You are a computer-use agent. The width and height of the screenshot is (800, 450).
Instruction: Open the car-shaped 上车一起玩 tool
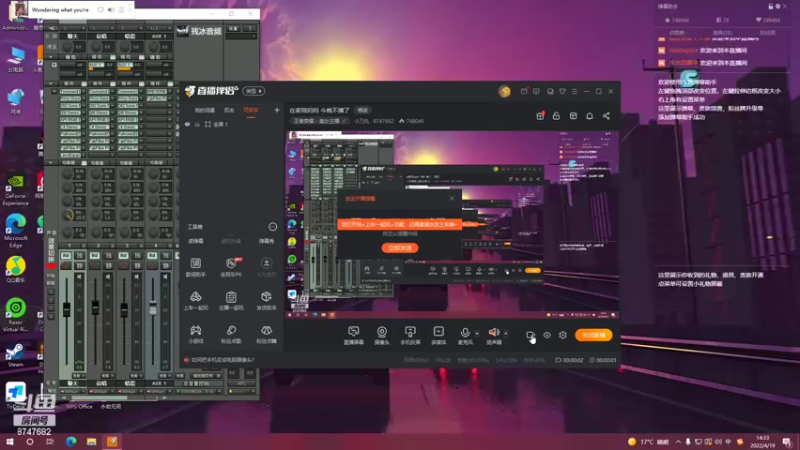point(195,300)
